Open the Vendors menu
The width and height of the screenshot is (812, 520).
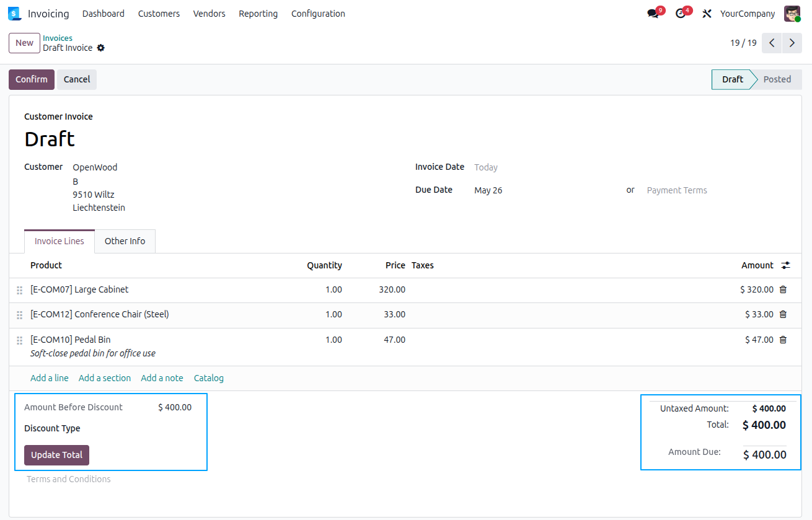click(210, 14)
